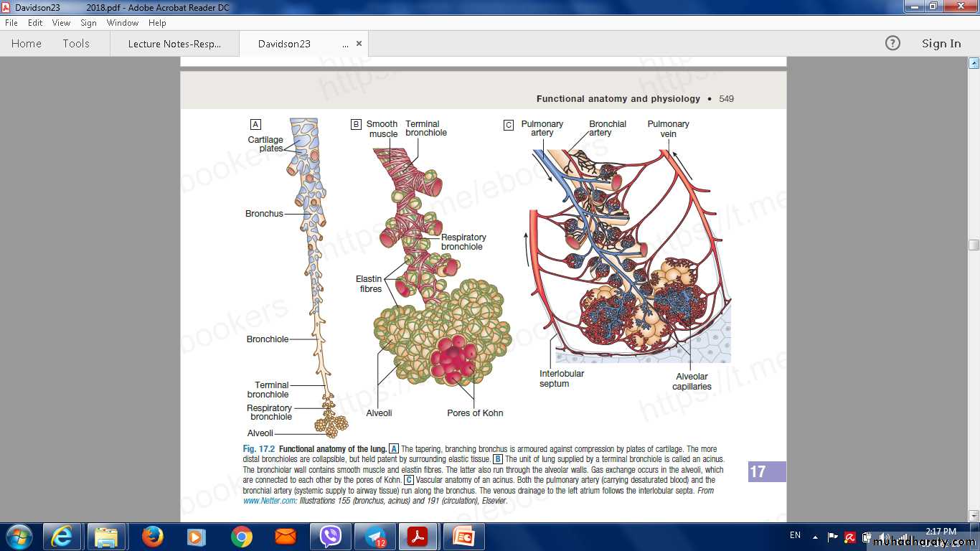Click the Sign In button
Viewport: 980px width, 551px height.
point(941,44)
